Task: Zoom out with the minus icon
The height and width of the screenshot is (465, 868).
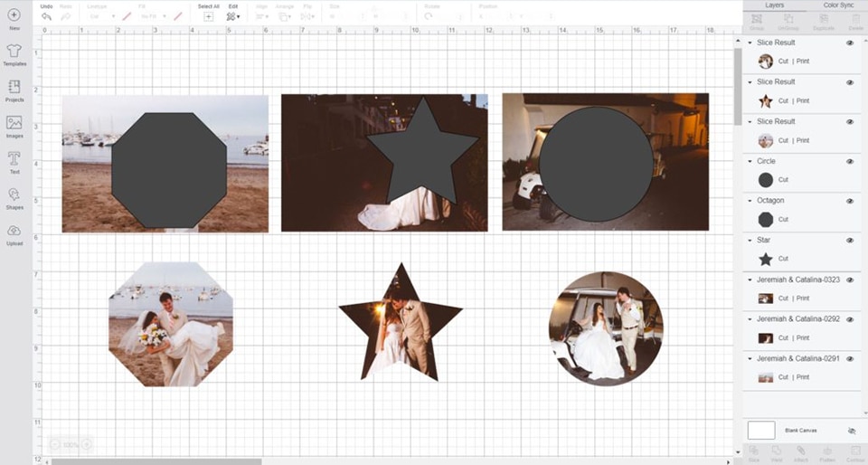Action: (x=54, y=444)
